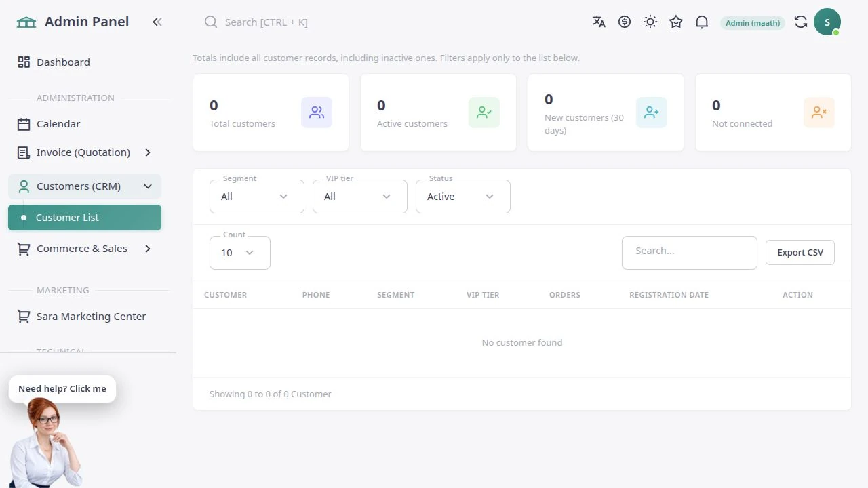
Task: Click the PHONE column header
Action: [x=316, y=295]
